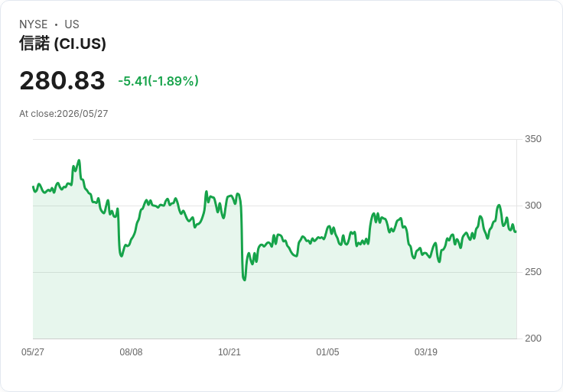This screenshot has height=392, width=563.
Task: Click the sharp dip bottom before 08/08
Action: (122, 256)
